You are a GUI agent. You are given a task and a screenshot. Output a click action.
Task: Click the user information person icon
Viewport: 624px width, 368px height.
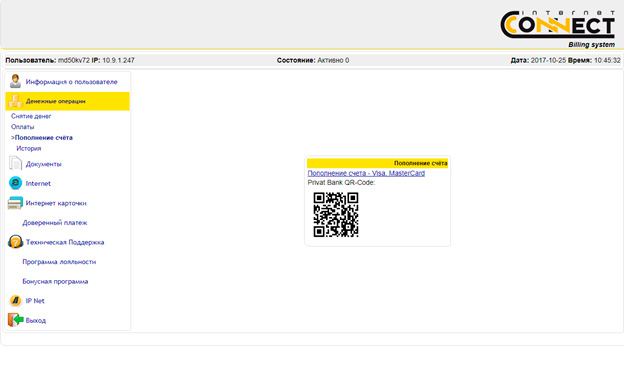pyautogui.click(x=16, y=81)
